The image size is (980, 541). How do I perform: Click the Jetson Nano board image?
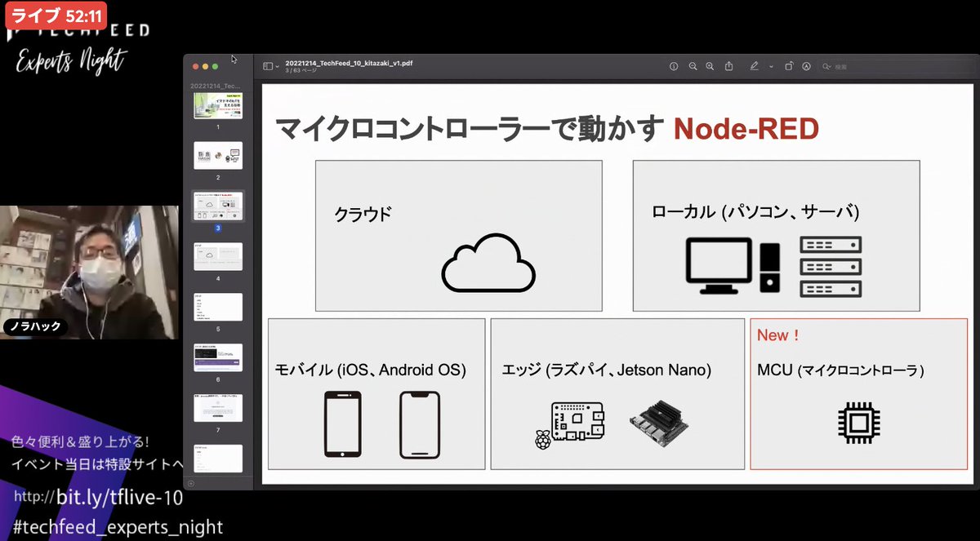[660, 422]
